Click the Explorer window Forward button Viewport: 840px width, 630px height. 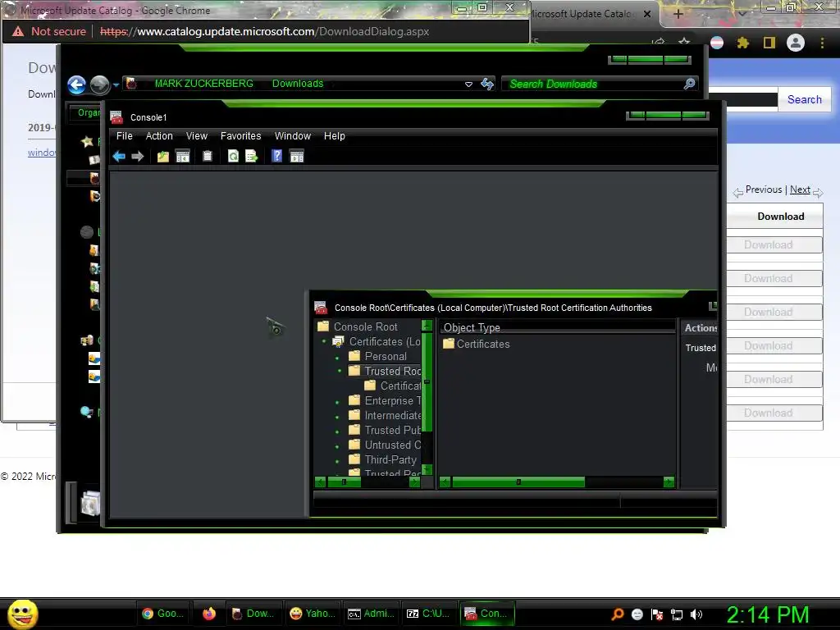click(x=99, y=84)
